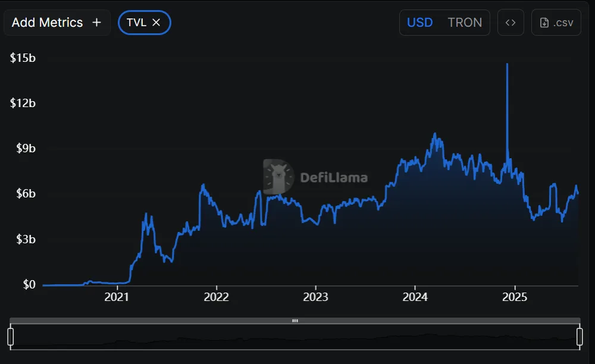This screenshot has width=595, height=364.
Task: Remove the TVL metric with its X
Action: [x=156, y=23]
